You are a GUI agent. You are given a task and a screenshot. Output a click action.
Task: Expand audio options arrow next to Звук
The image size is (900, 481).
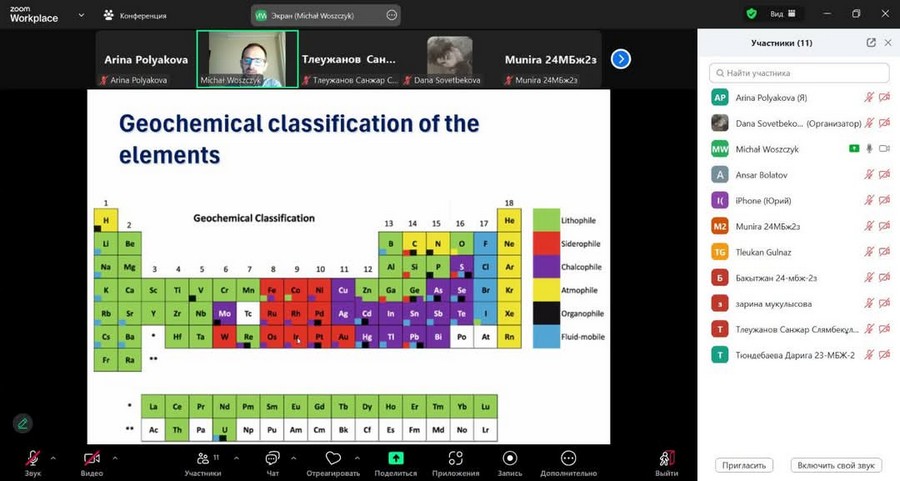point(53,457)
